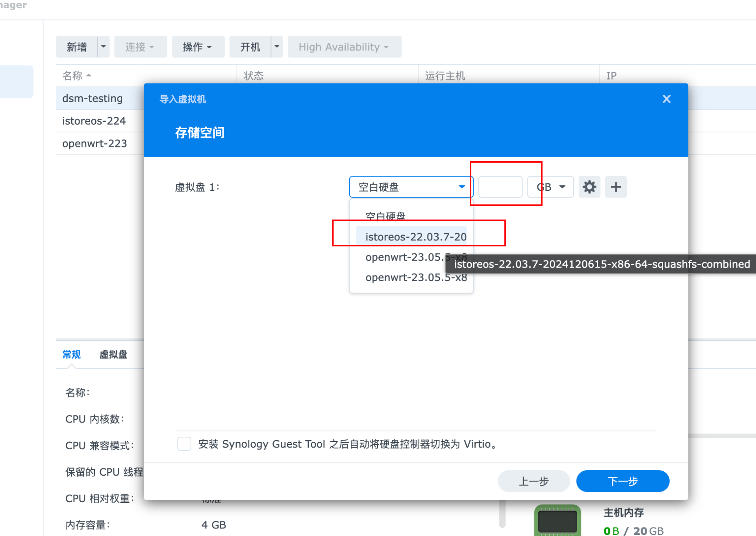Open the 操作 actions menu

(x=198, y=47)
